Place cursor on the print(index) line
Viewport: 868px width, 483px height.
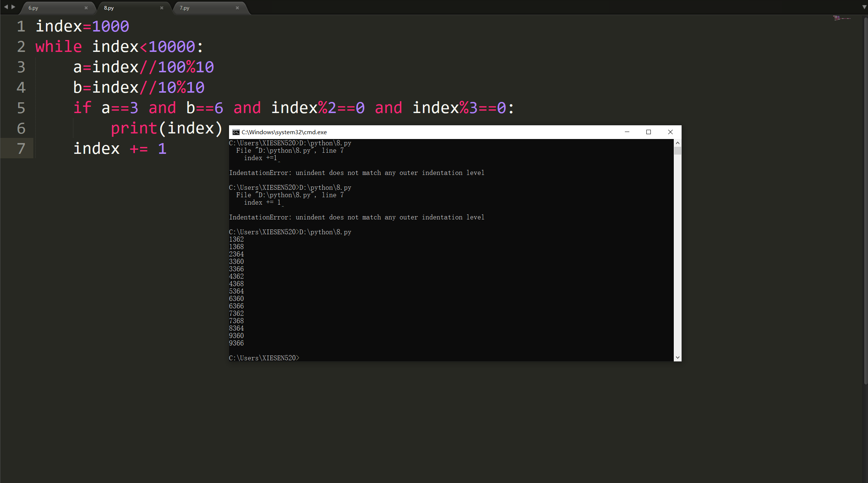pos(167,128)
